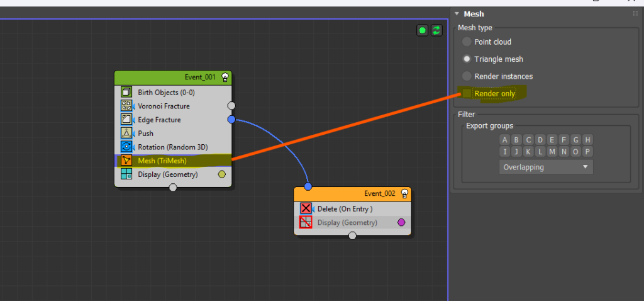Choose the Render instances radio button
Viewport: 644px width, 301px height.
tap(467, 76)
